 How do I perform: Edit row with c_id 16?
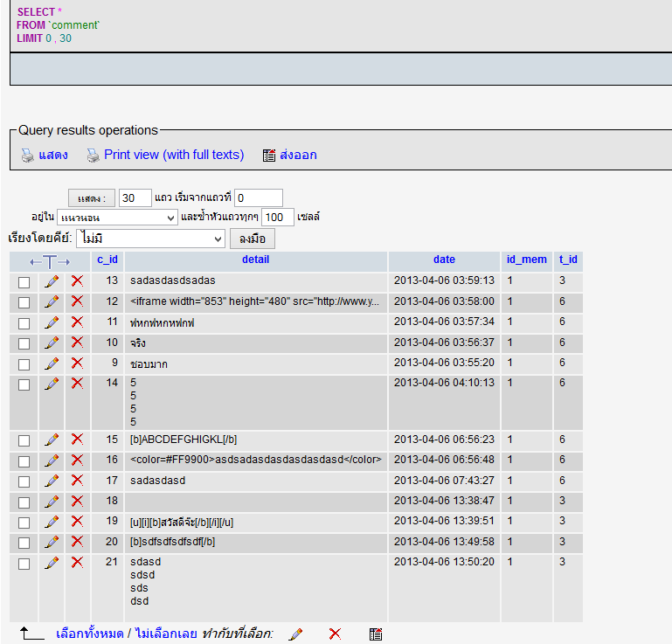pyautogui.click(x=52, y=460)
